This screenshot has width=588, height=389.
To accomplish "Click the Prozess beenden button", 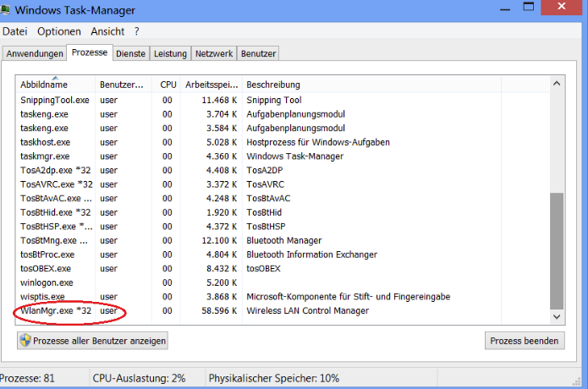I will [525, 341].
